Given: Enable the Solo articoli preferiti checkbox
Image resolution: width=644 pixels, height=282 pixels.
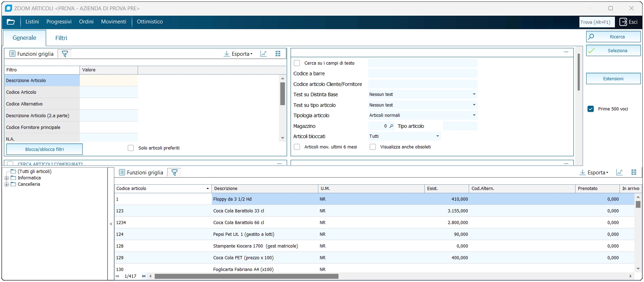Looking at the screenshot, I should click(131, 148).
